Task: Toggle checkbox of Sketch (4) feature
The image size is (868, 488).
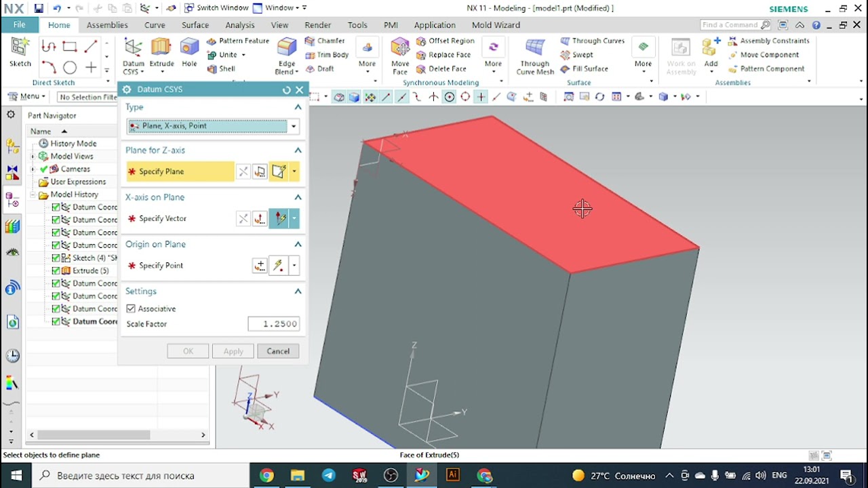Action: (56, 258)
